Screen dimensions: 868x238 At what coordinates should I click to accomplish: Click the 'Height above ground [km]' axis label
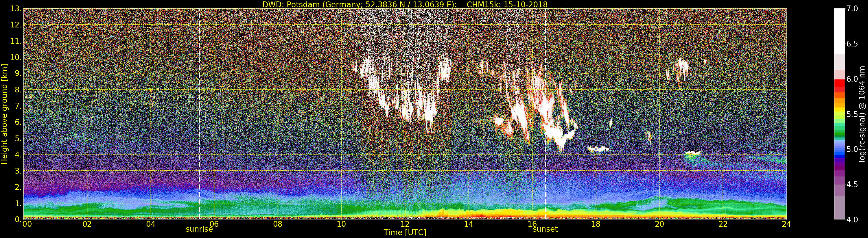[4, 114]
